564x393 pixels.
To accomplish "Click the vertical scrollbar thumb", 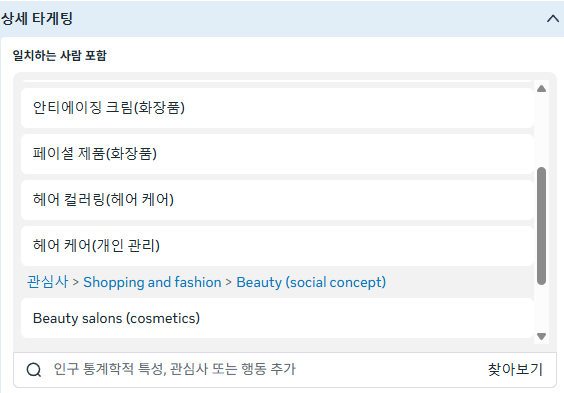I will (541, 226).
